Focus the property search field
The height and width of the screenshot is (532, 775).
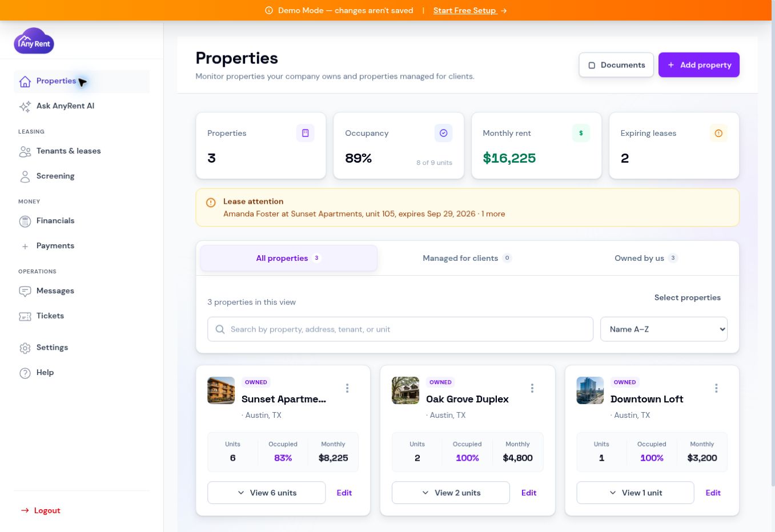[x=400, y=329]
